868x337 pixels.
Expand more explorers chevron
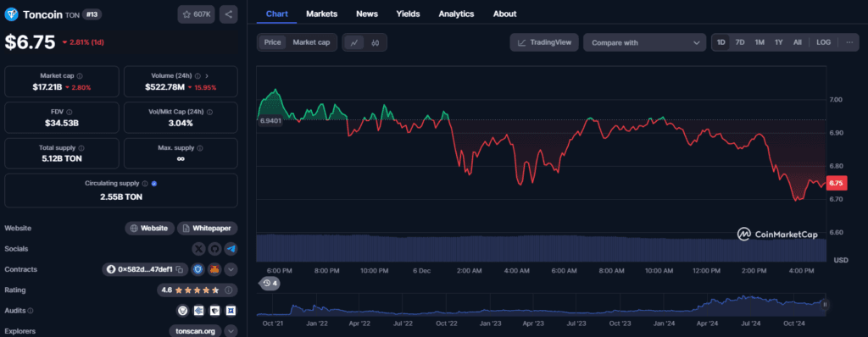231,331
